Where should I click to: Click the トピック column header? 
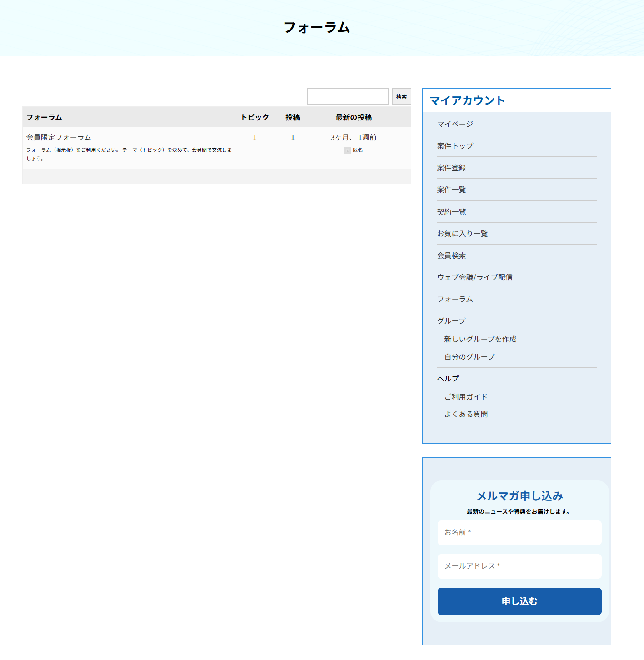[x=255, y=117]
